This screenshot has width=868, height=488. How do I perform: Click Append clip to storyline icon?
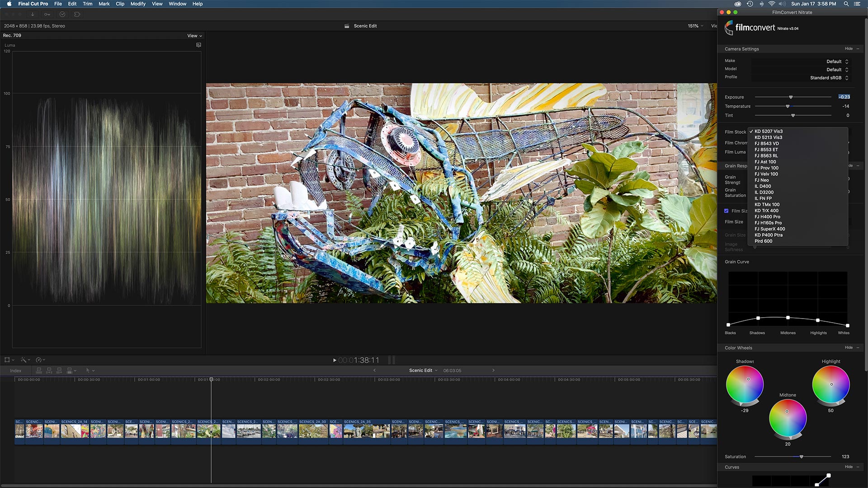click(x=59, y=371)
